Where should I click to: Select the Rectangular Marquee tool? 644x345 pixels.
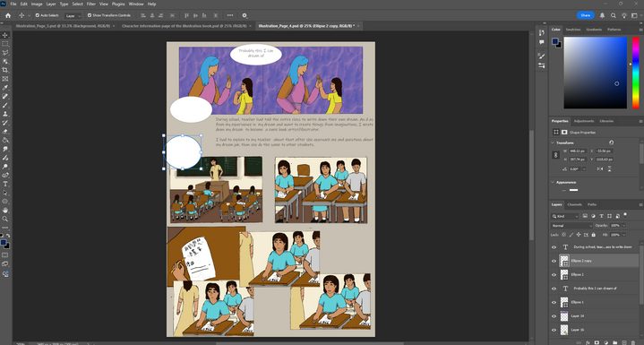pos(5,44)
